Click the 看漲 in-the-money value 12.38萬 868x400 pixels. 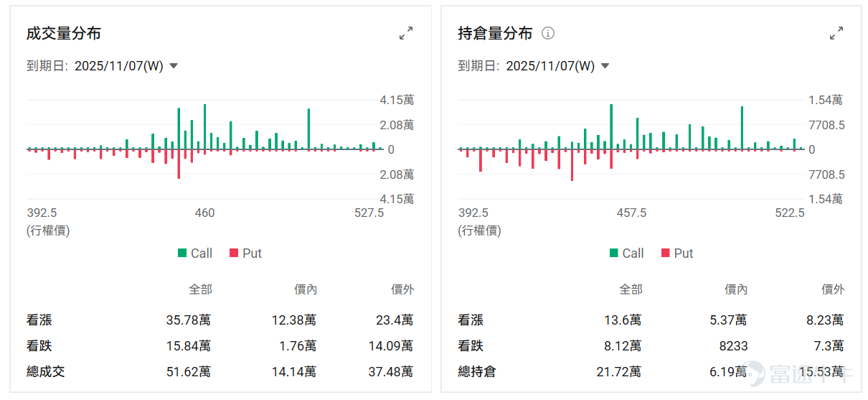click(x=294, y=320)
